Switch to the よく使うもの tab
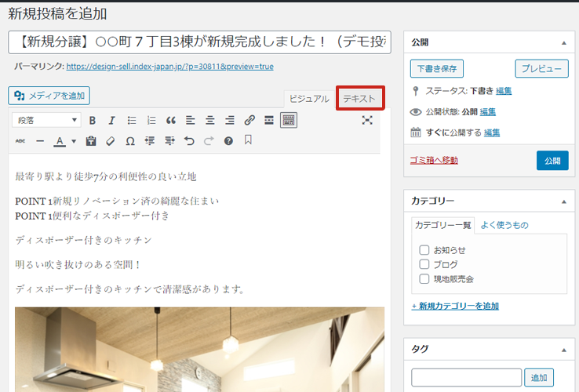Screen dimensions: 579x392 [x=504, y=225]
